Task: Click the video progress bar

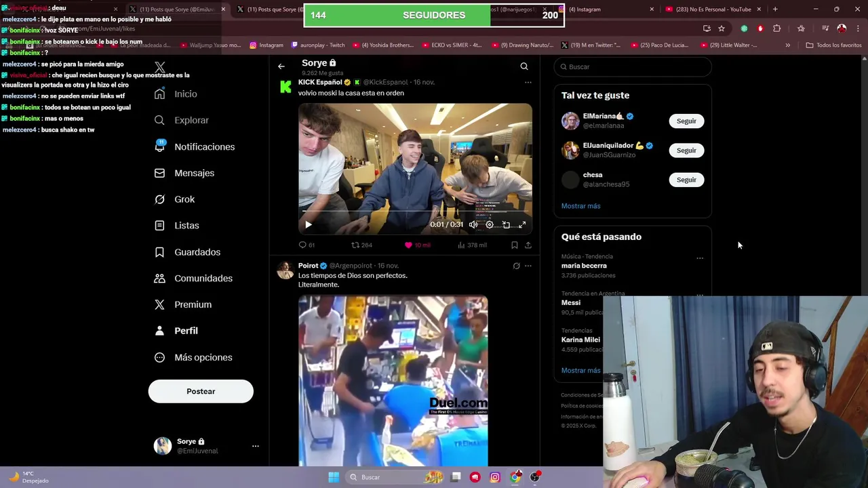Action: tap(415, 211)
